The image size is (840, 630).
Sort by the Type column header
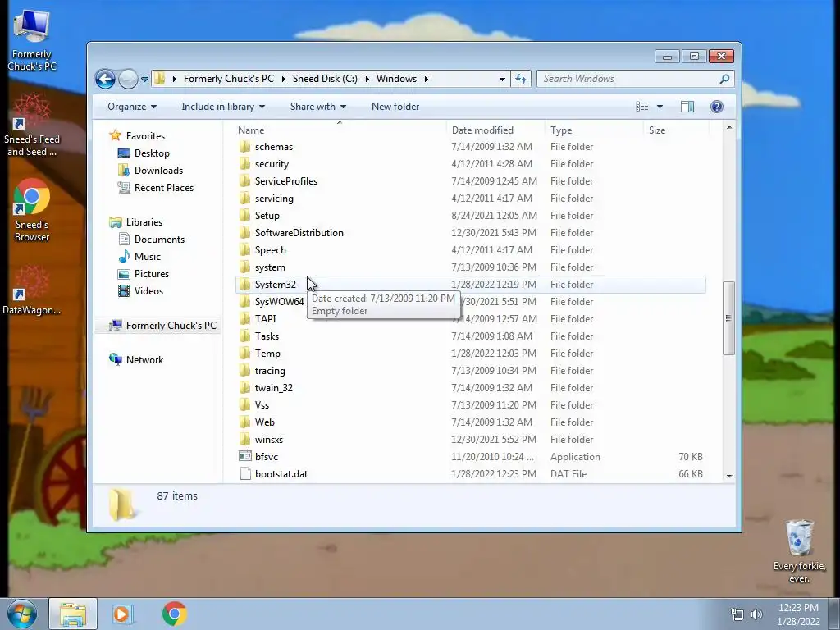[x=594, y=130]
